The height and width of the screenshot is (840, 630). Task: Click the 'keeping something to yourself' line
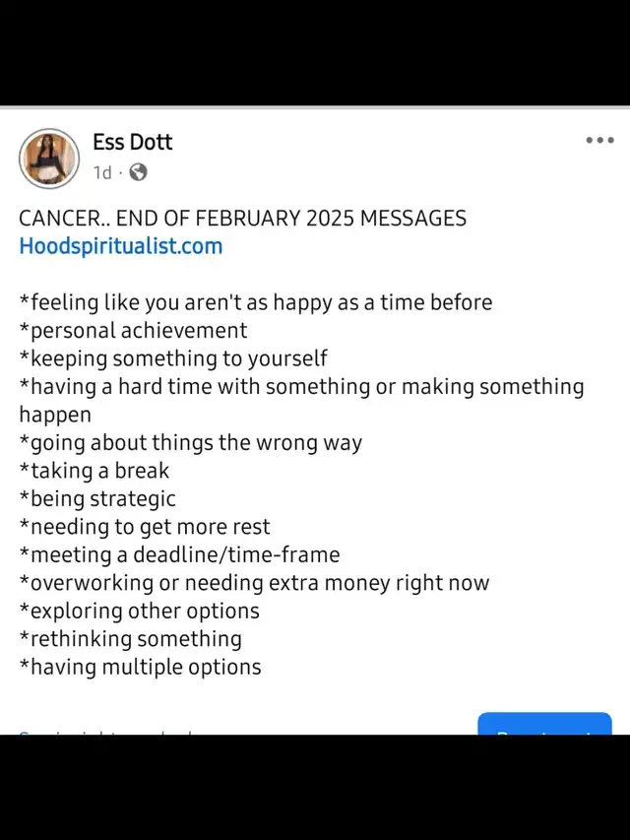pyautogui.click(x=173, y=358)
